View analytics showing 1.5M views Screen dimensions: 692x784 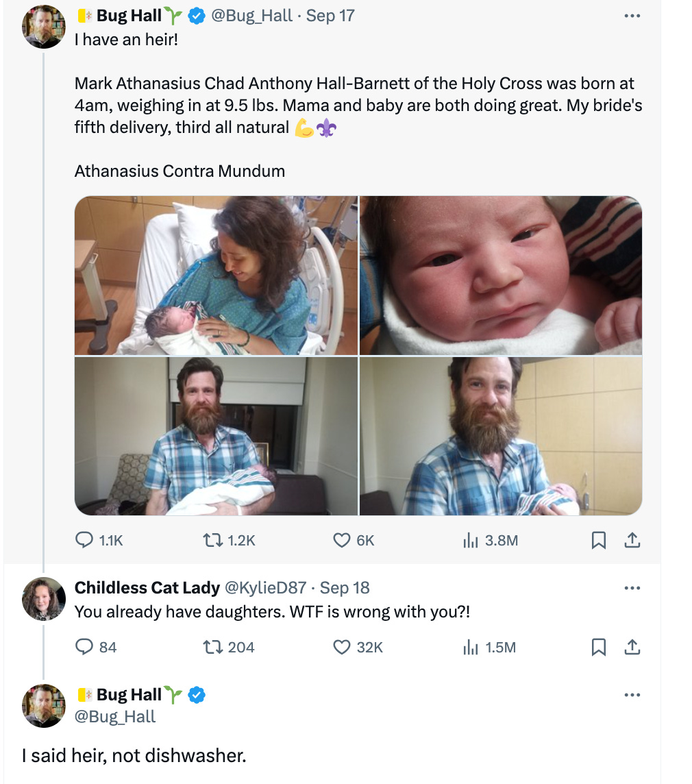[x=489, y=647]
